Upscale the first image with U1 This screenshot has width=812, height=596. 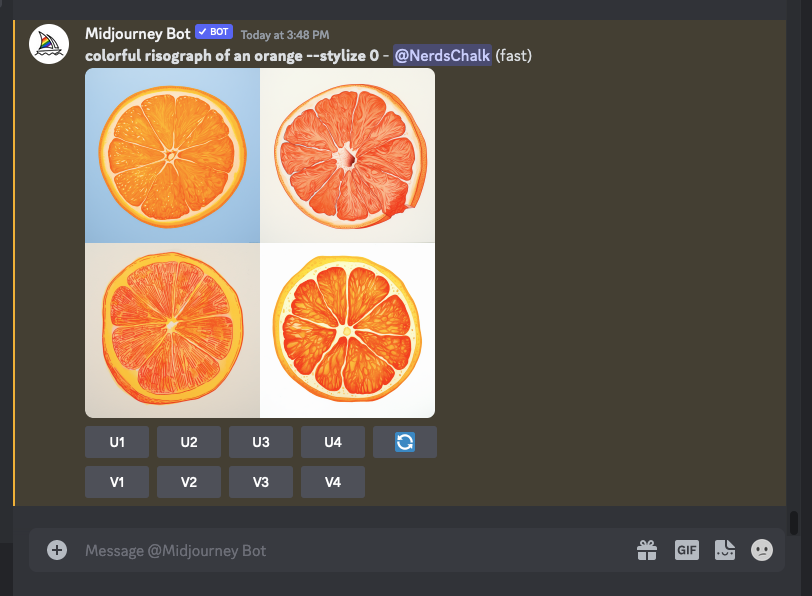point(117,442)
